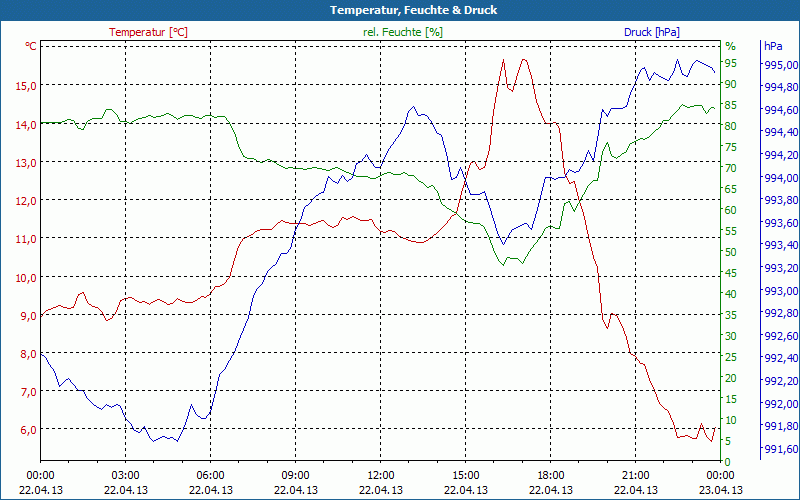Click the '12,0' temperature axis value

coord(26,201)
